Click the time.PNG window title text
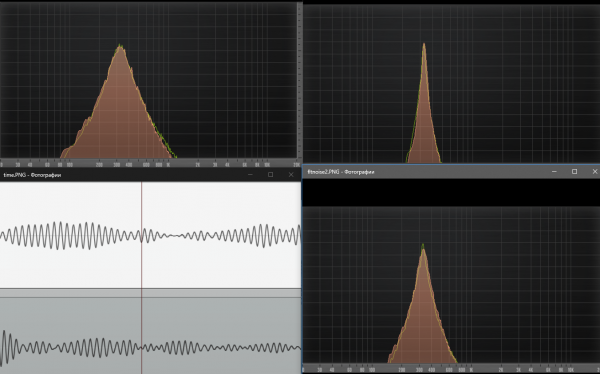Screen dimensions: 600x374 click(x=32, y=175)
